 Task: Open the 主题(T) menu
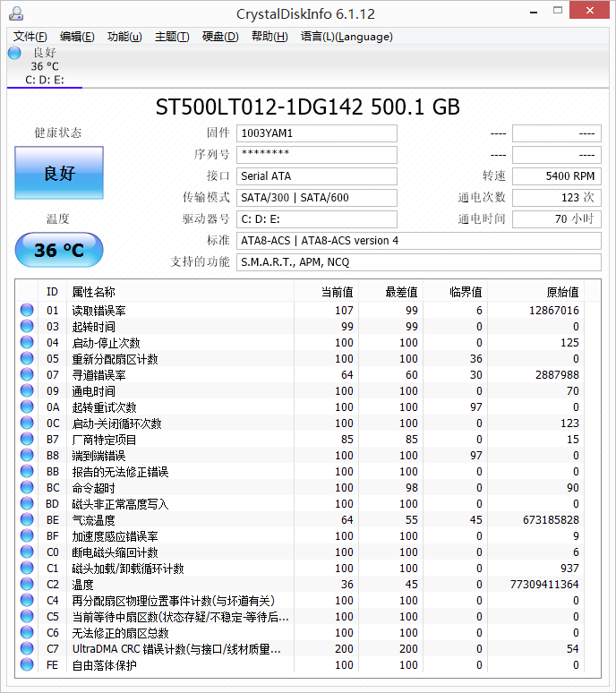tap(172, 37)
